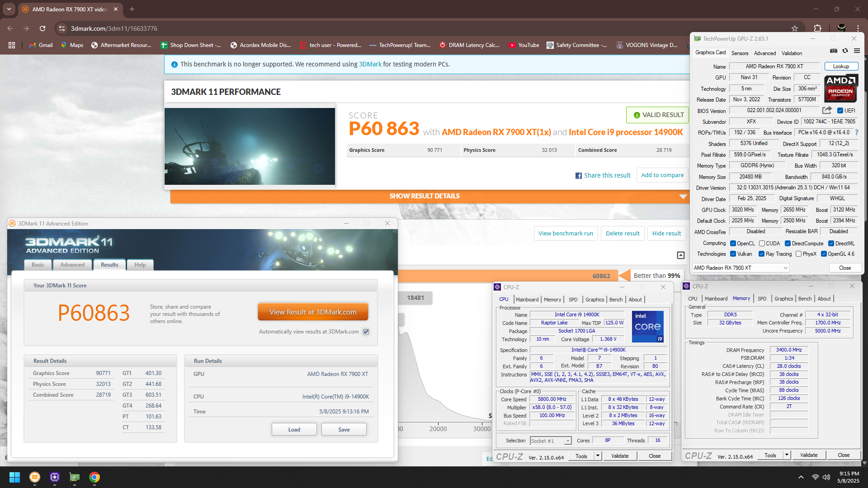The width and height of the screenshot is (868, 488).
Task: Click Save button in 3DMark 11
Action: (344, 430)
